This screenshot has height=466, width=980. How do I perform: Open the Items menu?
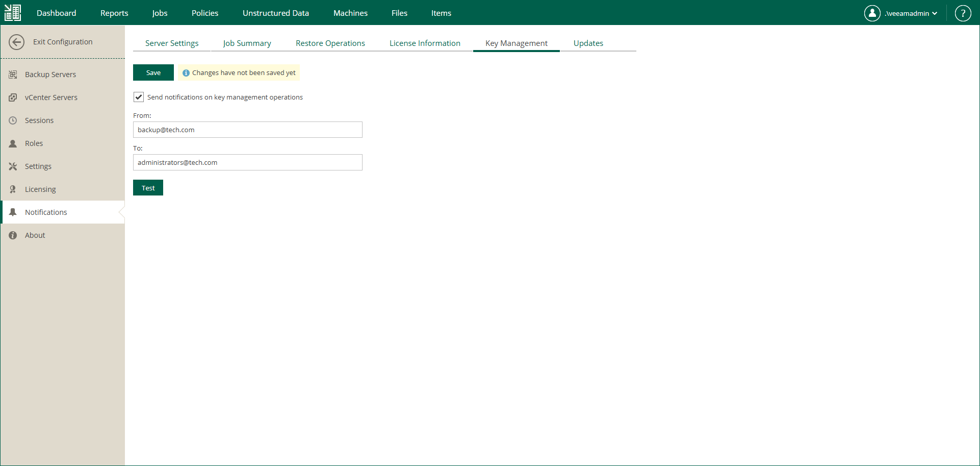[441, 13]
